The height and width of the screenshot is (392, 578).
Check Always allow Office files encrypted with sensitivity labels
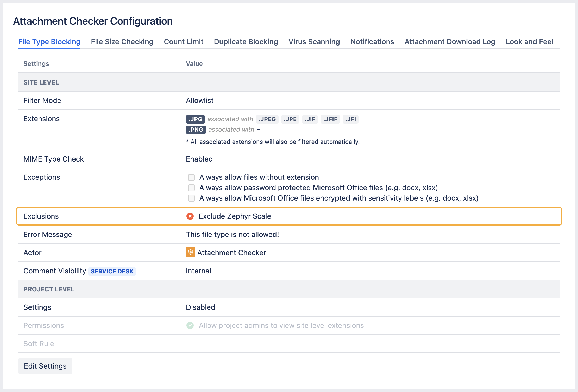point(191,198)
